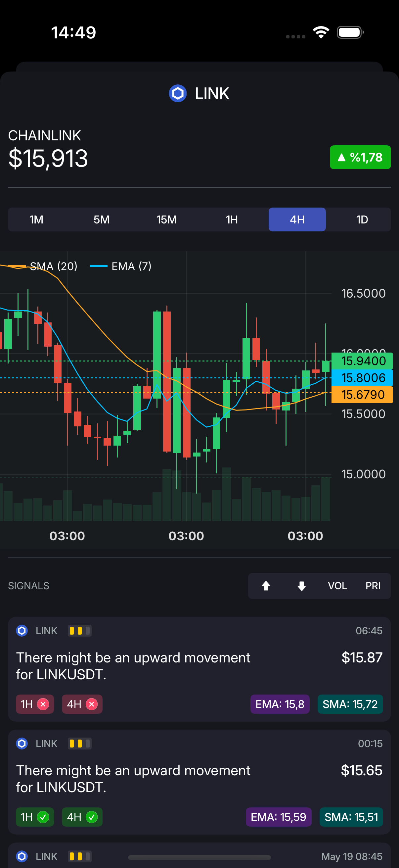Image resolution: width=399 pixels, height=868 pixels.
Task: Tap the CHAINLINK name label
Action: (44, 136)
